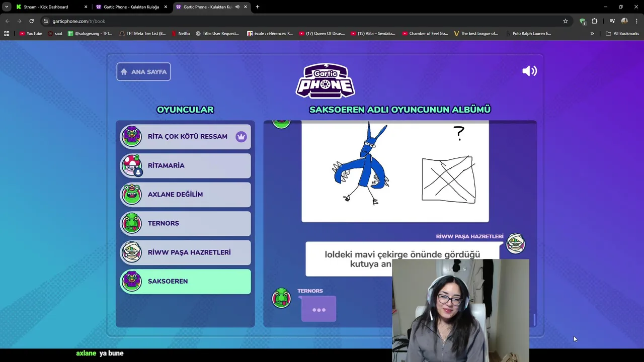Click Ritamaria's mushroom avatar
The image size is (644, 362).
[x=132, y=165]
